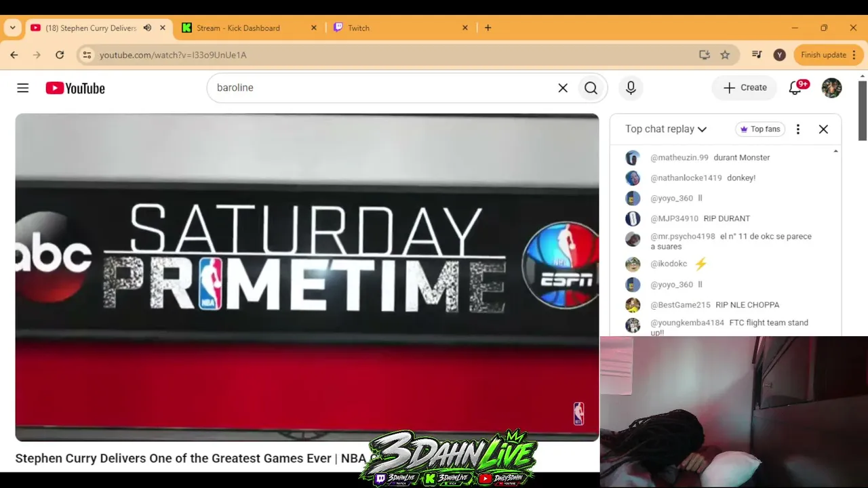Click the @nathanlocke1419 chat avatar
Screen dimensions: 868x488
[x=633, y=178]
